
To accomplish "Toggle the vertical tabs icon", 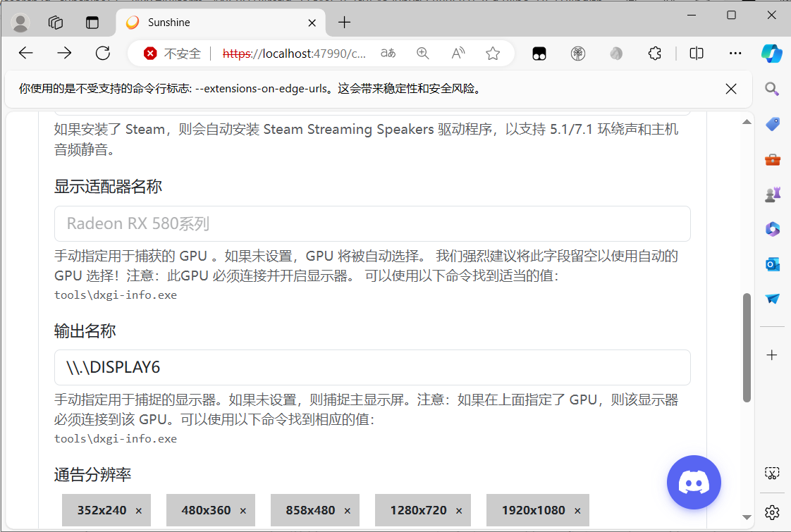I will pyautogui.click(x=92, y=23).
